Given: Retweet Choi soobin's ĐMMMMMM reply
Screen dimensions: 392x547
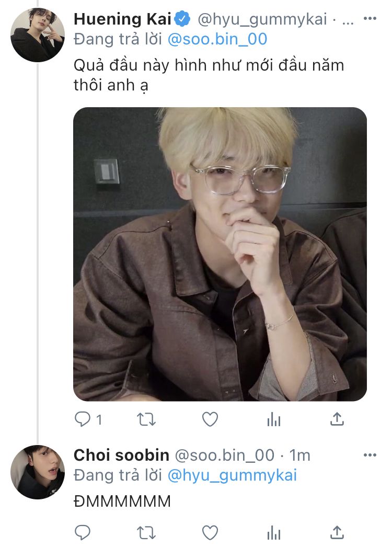Looking at the screenshot, I should pyautogui.click(x=146, y=532).
